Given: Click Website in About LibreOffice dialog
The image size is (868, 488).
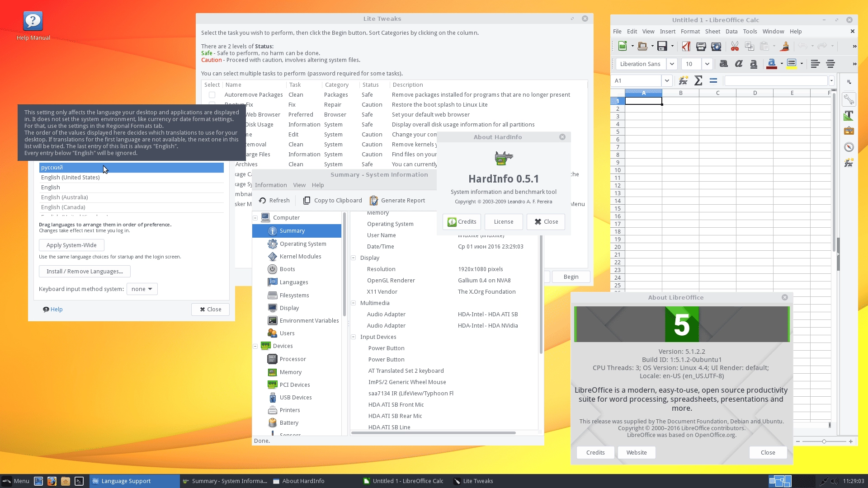Looking at the screenshot, I should 637,452.
